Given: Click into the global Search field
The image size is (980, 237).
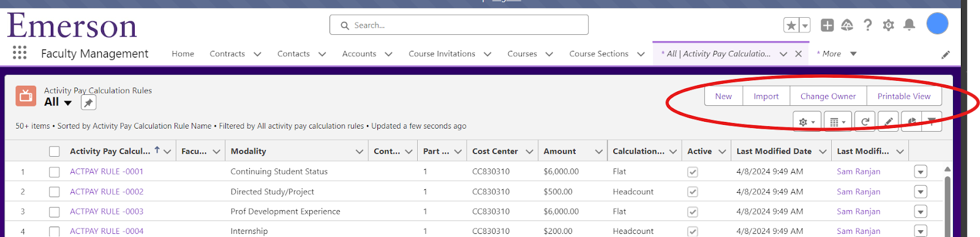Looking at the screenshot, I should click(x=459, y=25).
